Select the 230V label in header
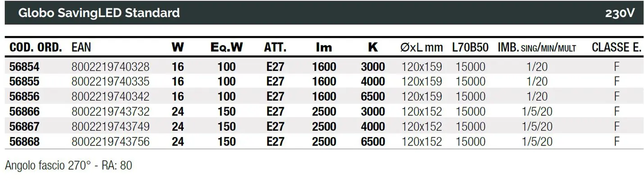Image resolution: width=644 pixels, height=181 pixels. click(620, 13)
